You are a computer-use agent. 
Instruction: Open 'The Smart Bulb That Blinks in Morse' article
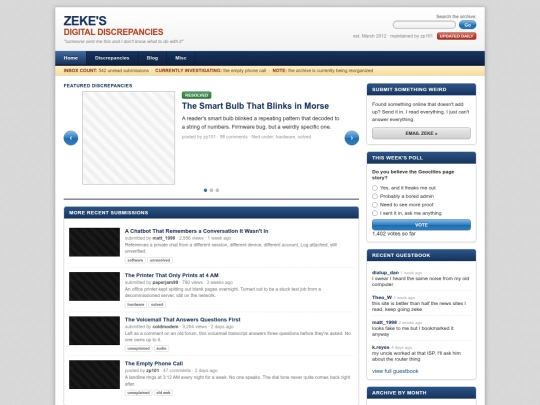tap(255, 106)
